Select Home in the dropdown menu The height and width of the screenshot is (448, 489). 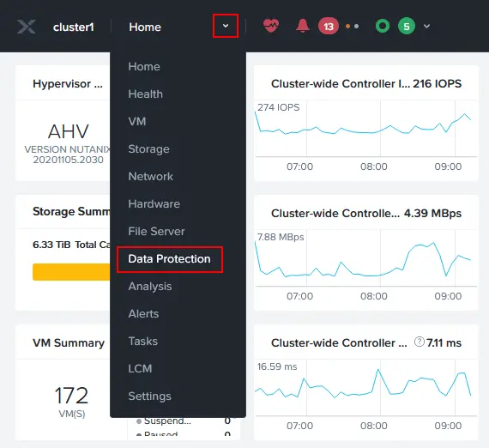pyautogui.click(x=144, y=66)
